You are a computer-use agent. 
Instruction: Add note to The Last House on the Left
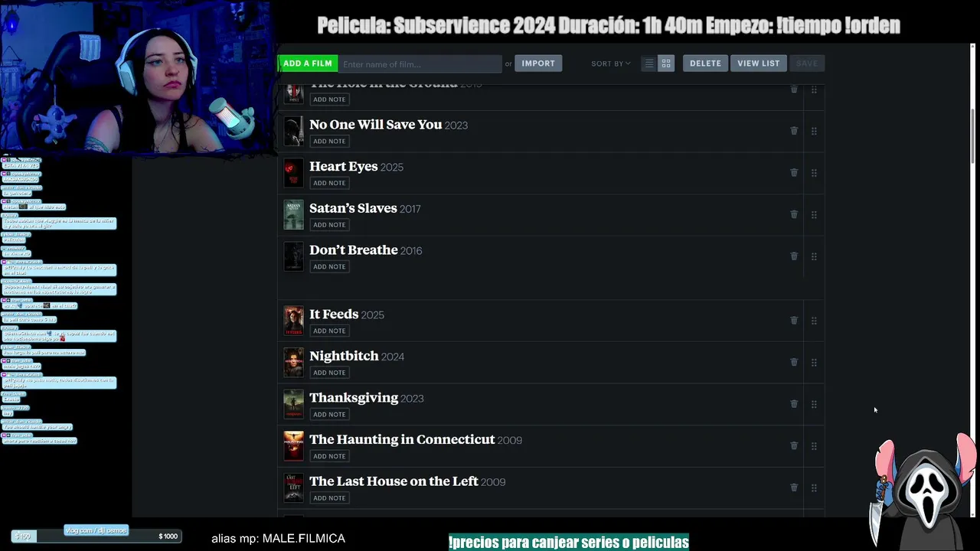pyautogui.click(x=329, y=497)
